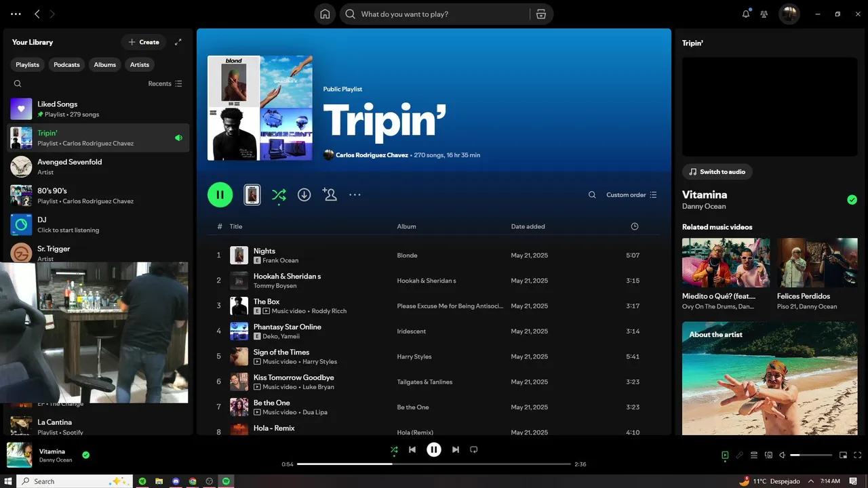Filter library by Playlists
Image resolution: width=868 pixels, height=488 pixels.
[x=28, y=64]
